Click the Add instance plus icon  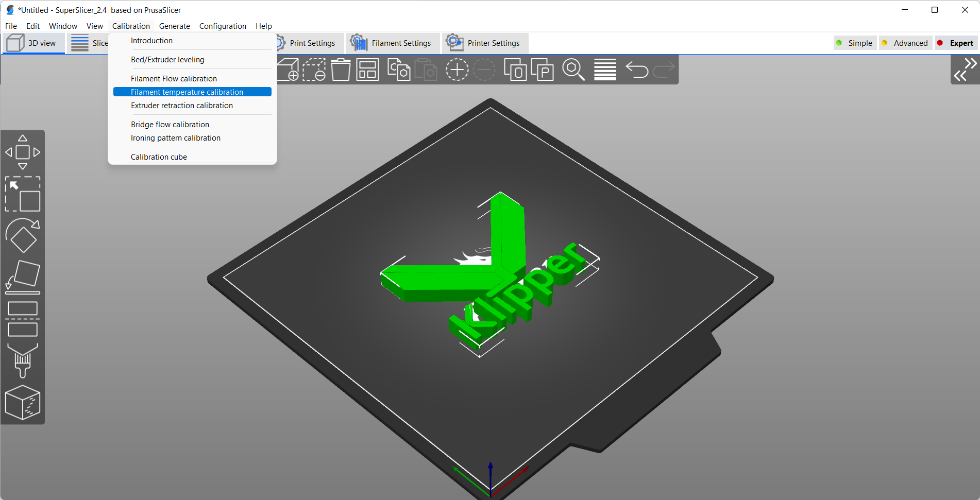pos(457,70)
